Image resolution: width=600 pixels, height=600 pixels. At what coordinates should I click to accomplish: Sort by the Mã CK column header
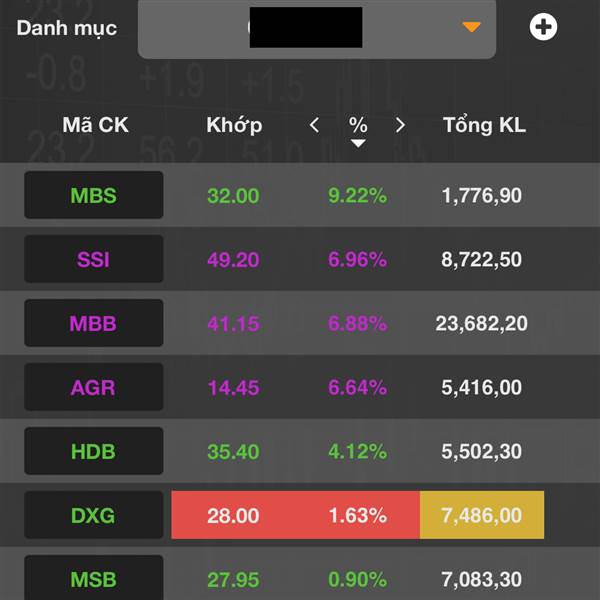tap(95, 125)
